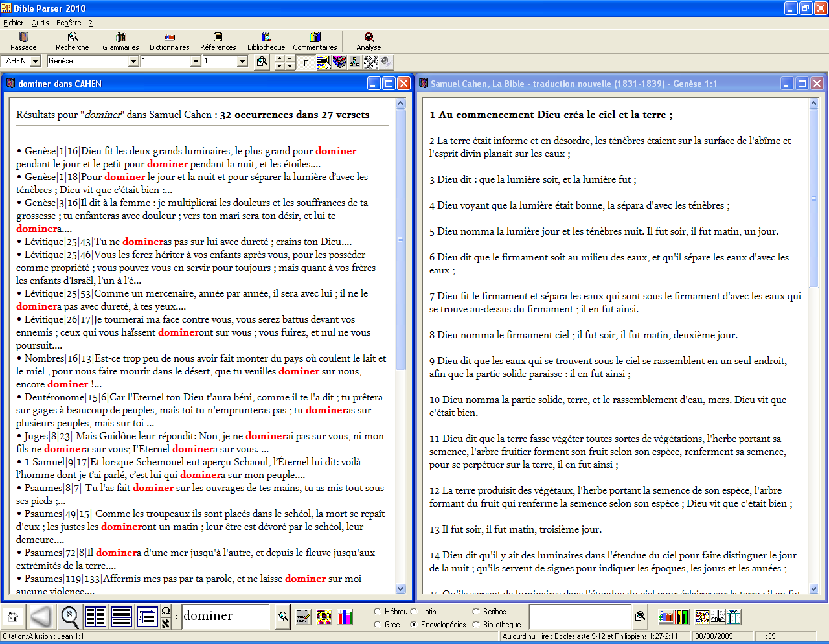
Task: Click the colored bar chart statistics icon
Action: 345,617
